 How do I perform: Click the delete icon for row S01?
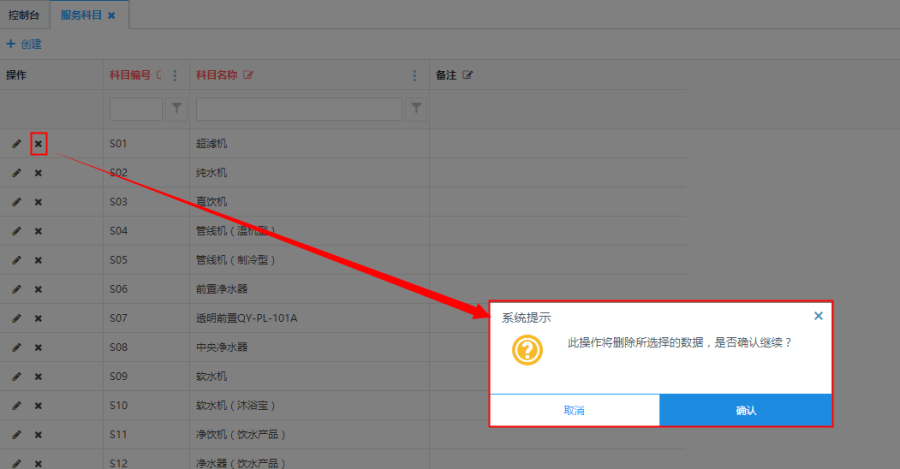click(x=38, y=144)
